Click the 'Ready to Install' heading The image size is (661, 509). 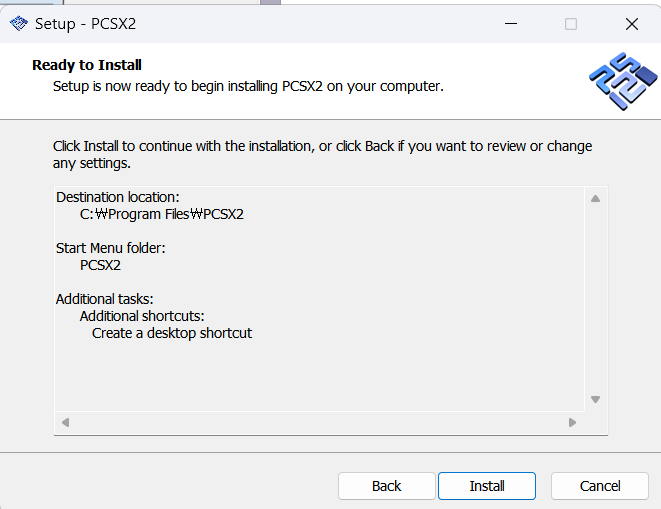87,65
